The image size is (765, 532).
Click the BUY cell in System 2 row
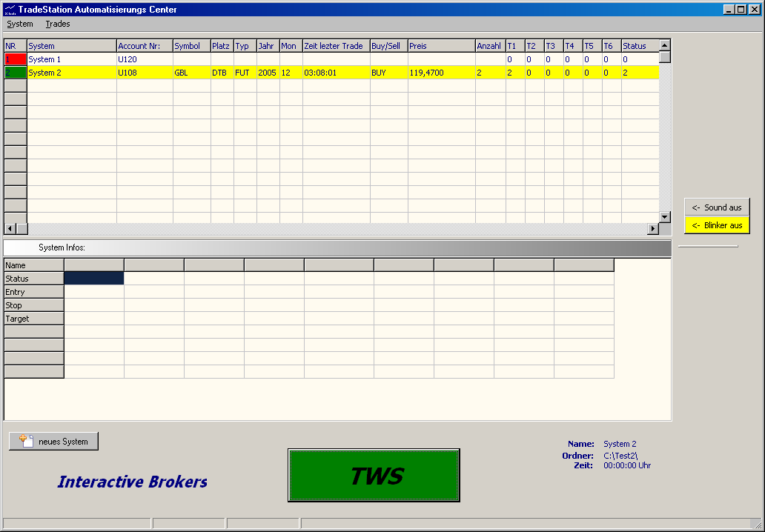coord(389,73)
